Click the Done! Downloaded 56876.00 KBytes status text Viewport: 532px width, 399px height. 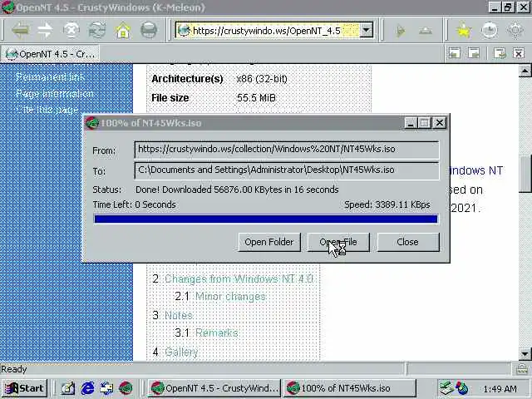coord(237,190)
